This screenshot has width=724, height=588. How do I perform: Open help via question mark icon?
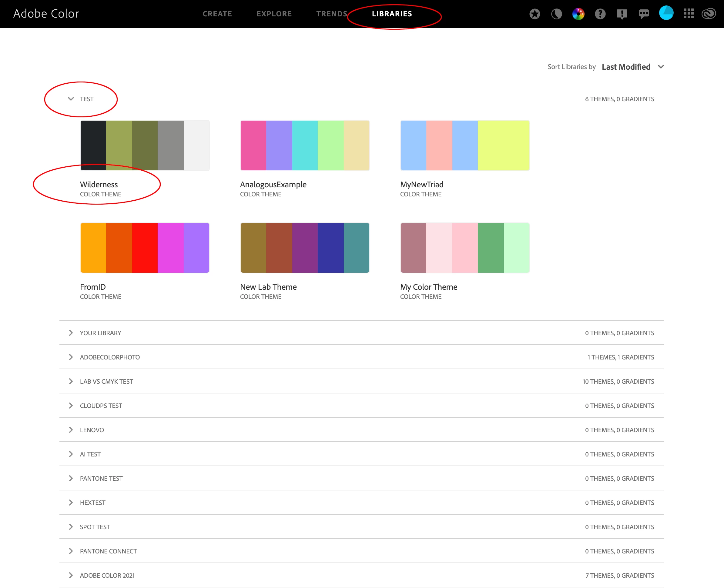(600, 14)
